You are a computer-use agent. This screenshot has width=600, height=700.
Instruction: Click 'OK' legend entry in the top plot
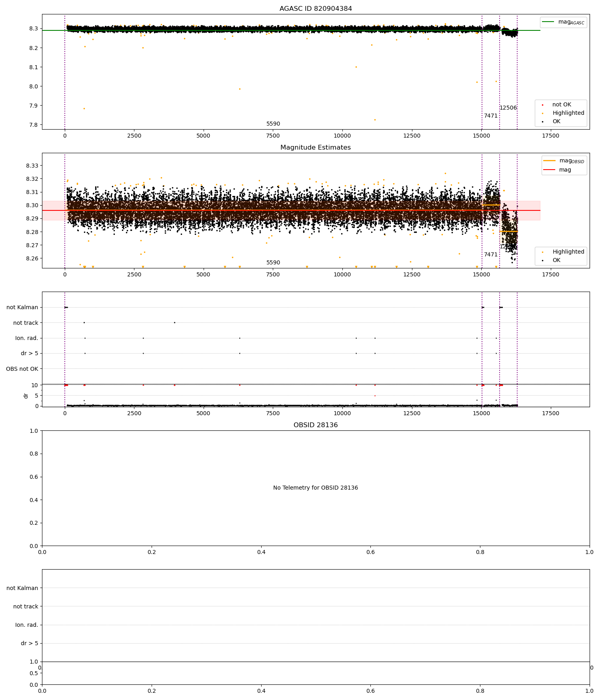coord(556,122)
